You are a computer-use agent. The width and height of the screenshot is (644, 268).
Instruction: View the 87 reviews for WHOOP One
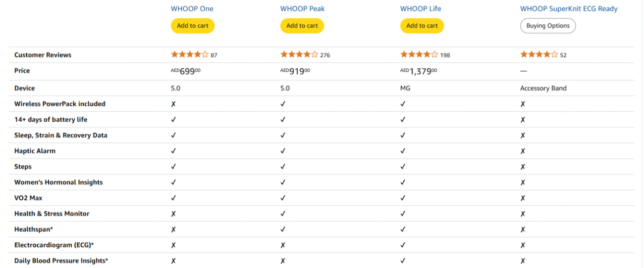tap(214, 55)
